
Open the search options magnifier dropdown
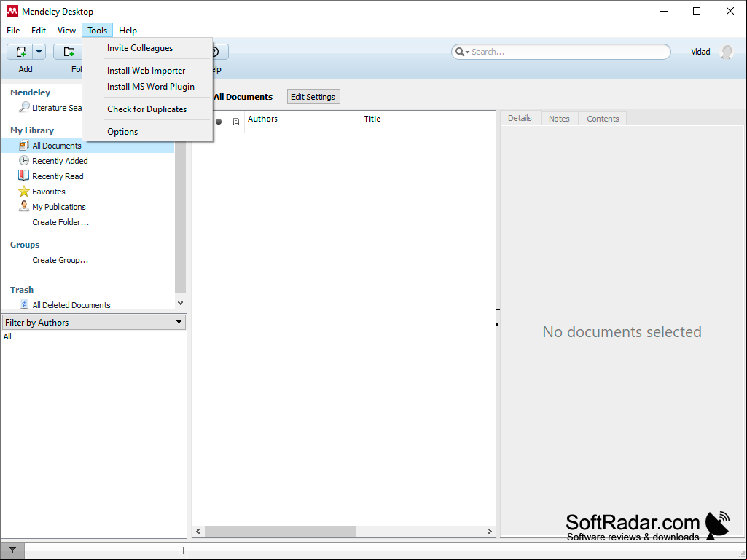[x=461, y=52]
